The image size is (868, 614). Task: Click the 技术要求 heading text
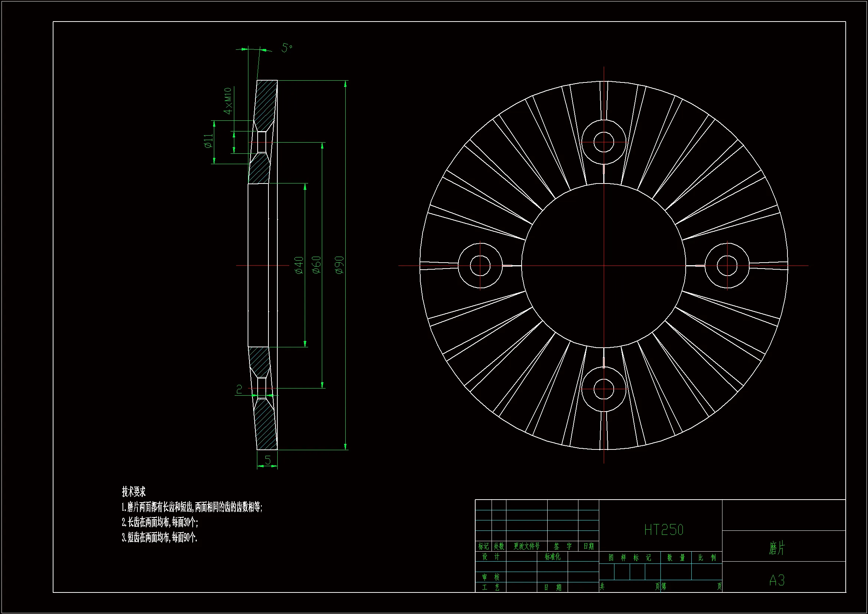(x=133, y=492)
